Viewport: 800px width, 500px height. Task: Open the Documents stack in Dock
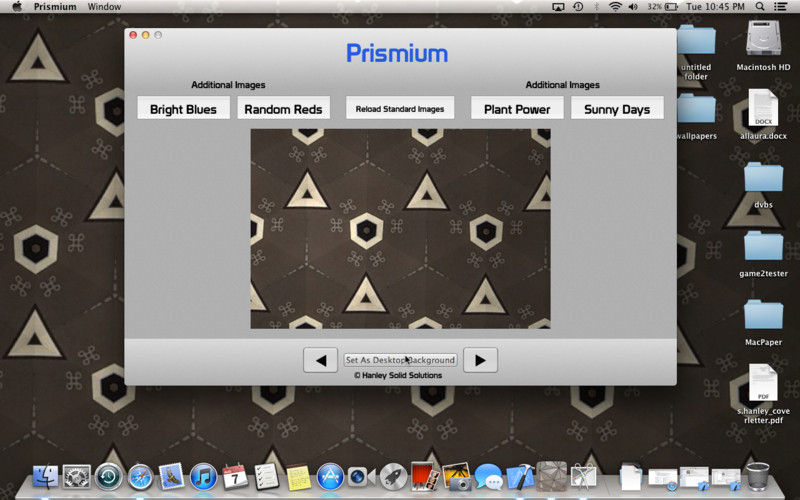click(631, 477)
